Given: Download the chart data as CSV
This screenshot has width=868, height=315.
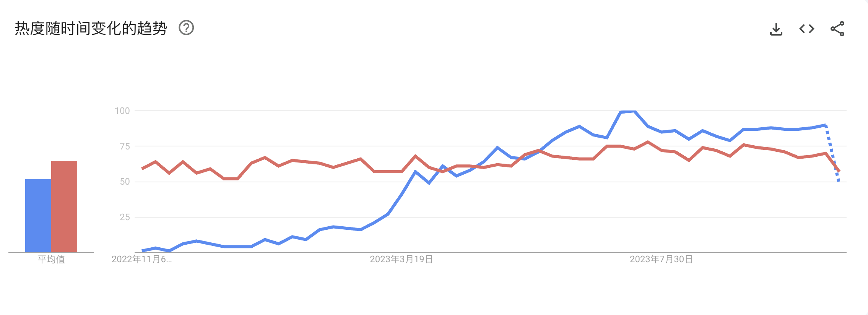Looking at the screenshot, I should 776,29.
